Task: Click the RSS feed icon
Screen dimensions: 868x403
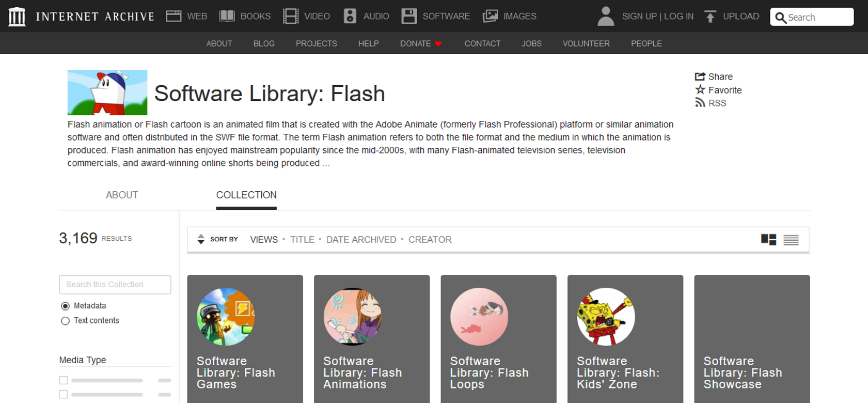Action: (700, 103)
